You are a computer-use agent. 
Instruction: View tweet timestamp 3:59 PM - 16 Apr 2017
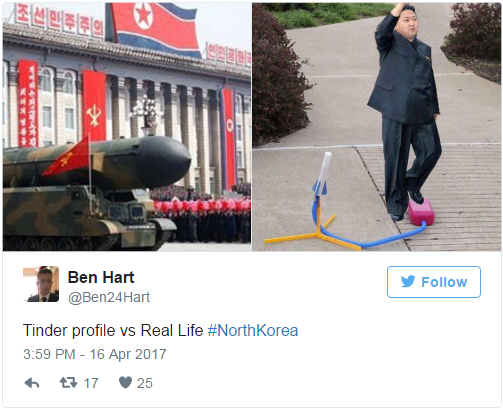(x=95, y=354)
